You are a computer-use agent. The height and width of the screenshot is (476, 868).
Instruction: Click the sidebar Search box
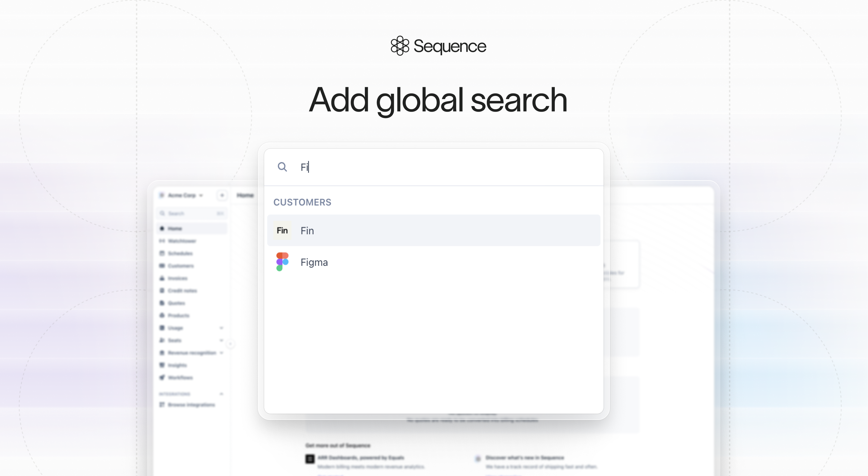[x=192, y=213]
